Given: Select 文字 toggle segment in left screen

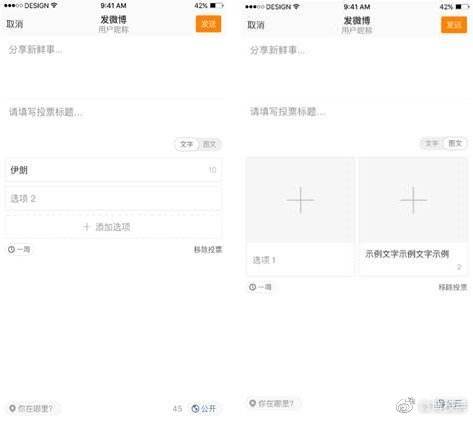Looking at the screenshot, I should (x=186, y=144).
